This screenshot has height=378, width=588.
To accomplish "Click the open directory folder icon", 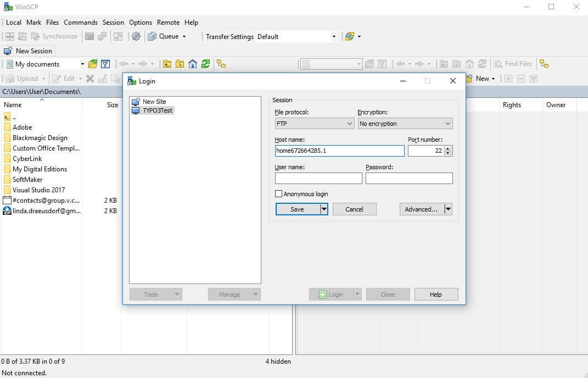I will 93,64.
